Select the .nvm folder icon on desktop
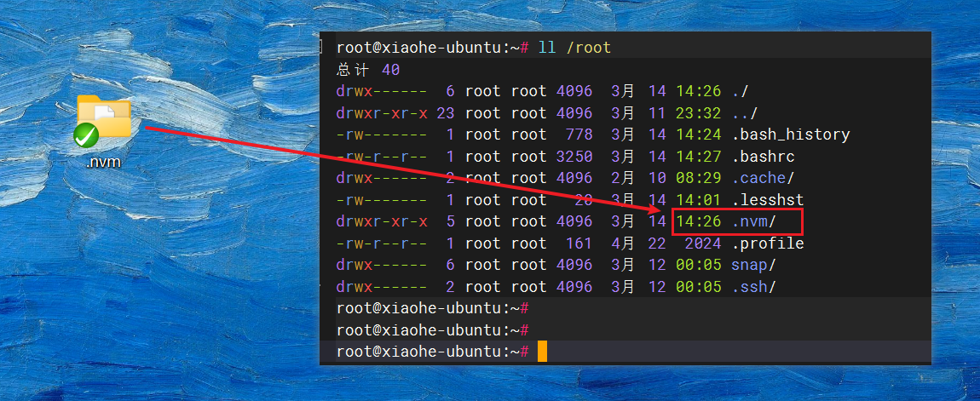 (x=103, y=120)
